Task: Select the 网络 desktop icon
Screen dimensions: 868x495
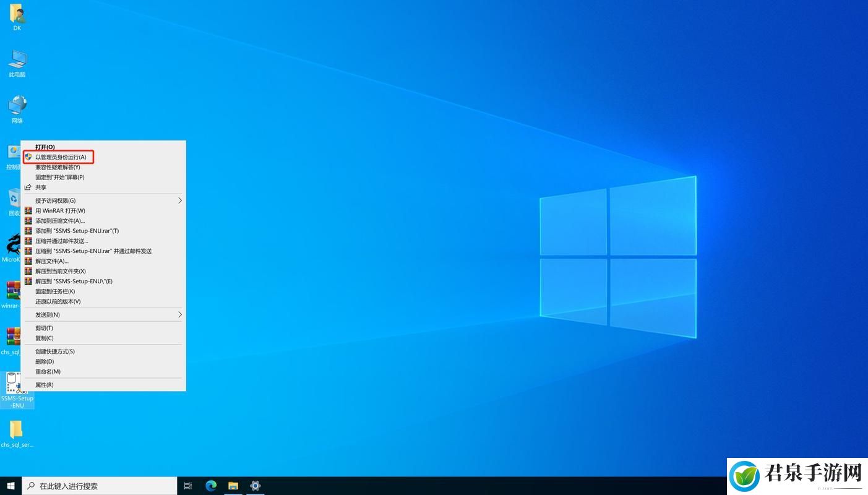Action: coord(17,110)
